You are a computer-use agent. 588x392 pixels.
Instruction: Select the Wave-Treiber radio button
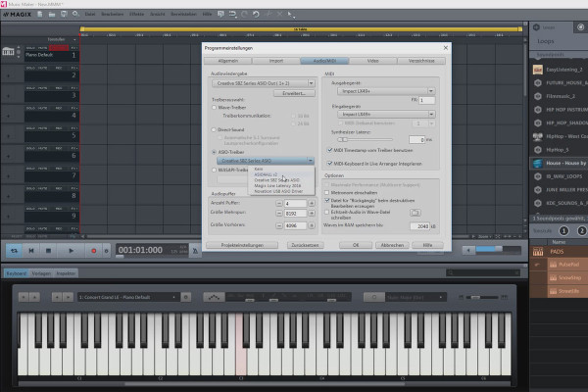coord(214,107)
